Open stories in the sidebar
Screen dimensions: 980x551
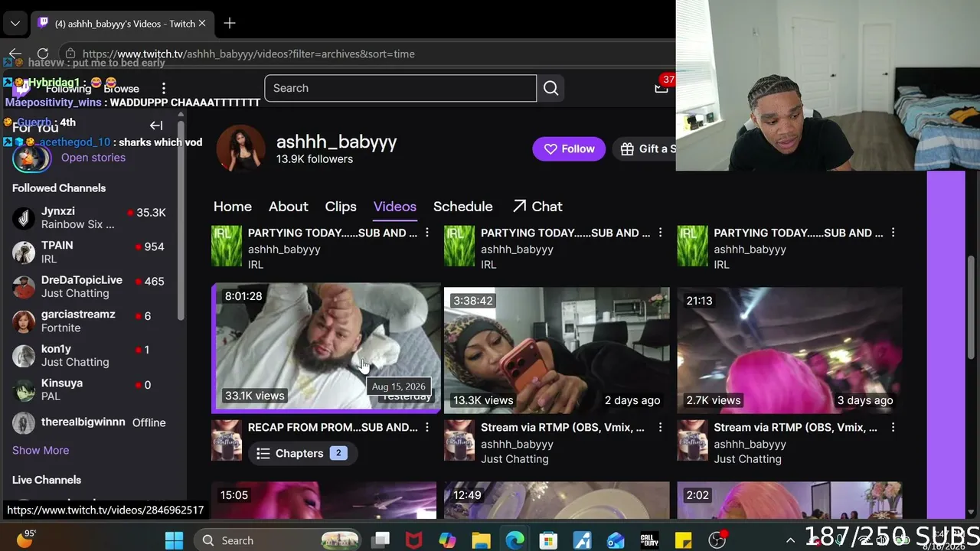click(93, 158)
